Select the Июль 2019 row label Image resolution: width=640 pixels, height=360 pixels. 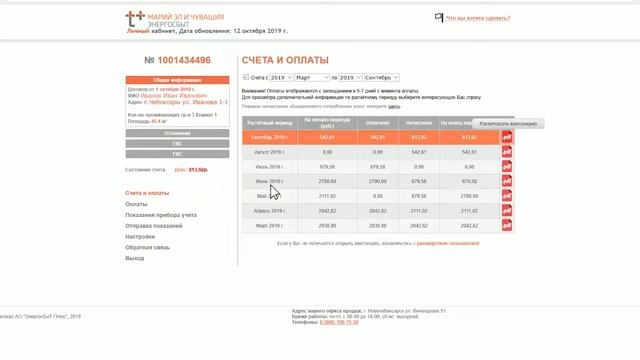coord(269,167)
